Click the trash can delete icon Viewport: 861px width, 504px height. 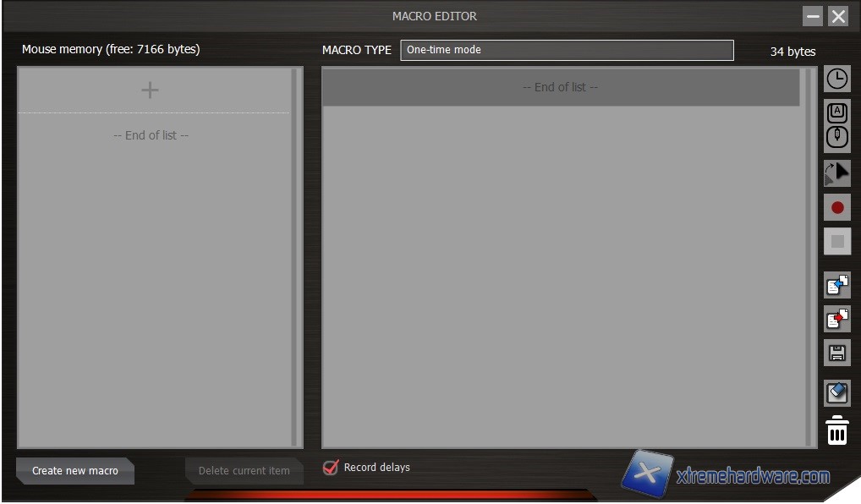click(x=836, y=431)
